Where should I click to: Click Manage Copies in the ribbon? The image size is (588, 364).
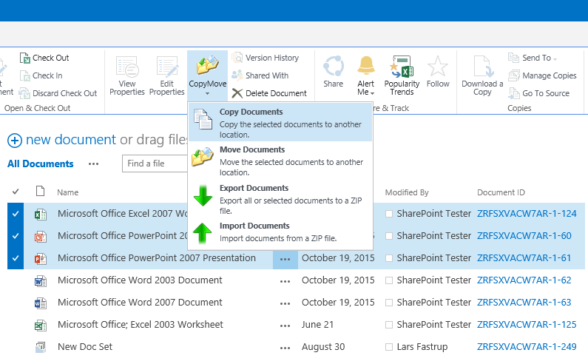click(x=542, y=75)
